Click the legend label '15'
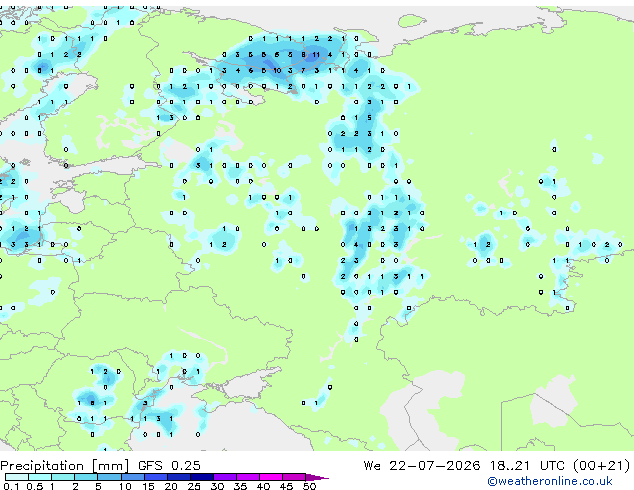Image resolution: width=634 pixels, height=490 pixels. [x=148, y=486]
